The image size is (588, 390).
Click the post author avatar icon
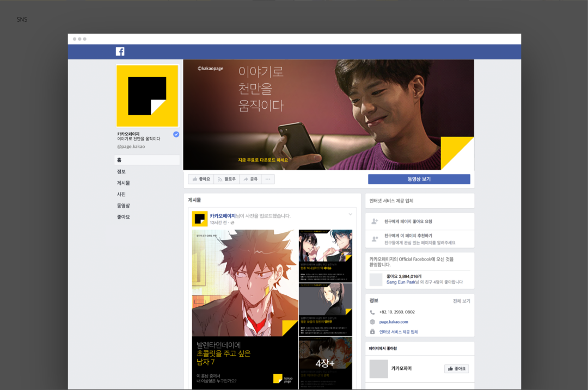(199, 219)
